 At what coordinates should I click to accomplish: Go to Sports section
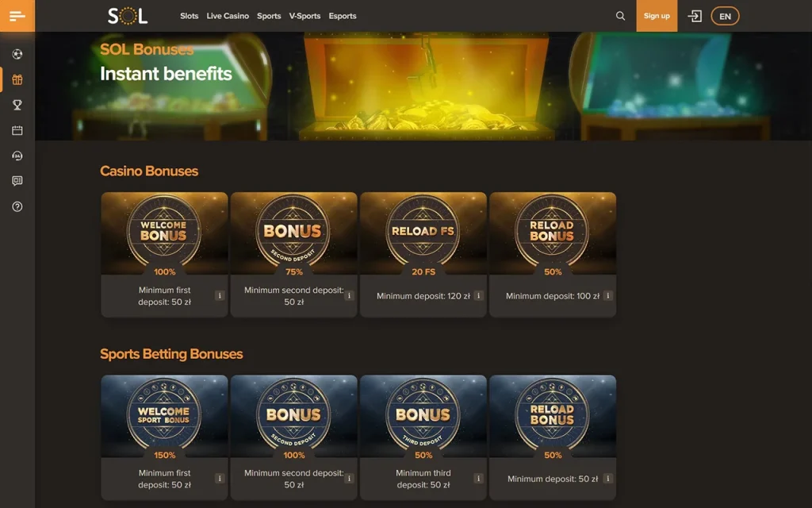tap(269, 16)
